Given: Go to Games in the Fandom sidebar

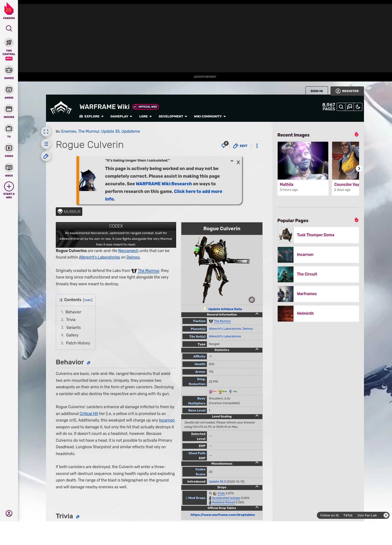Looking at the screenshot, I should coord(9,72).
